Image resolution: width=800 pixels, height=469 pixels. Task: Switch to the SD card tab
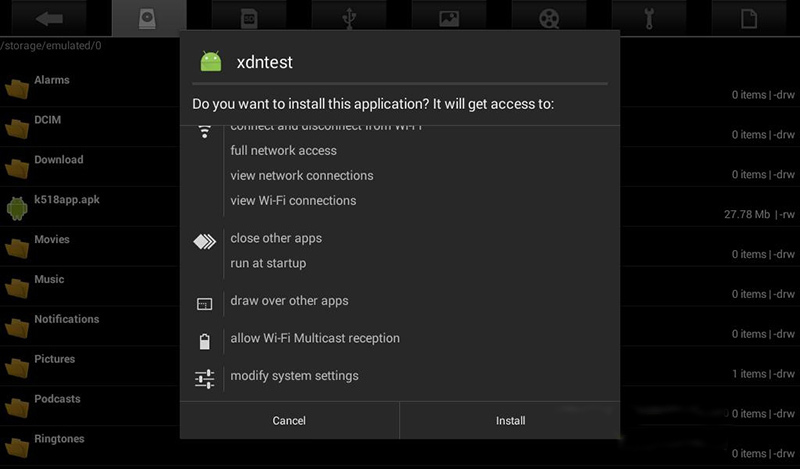(248, 18)
